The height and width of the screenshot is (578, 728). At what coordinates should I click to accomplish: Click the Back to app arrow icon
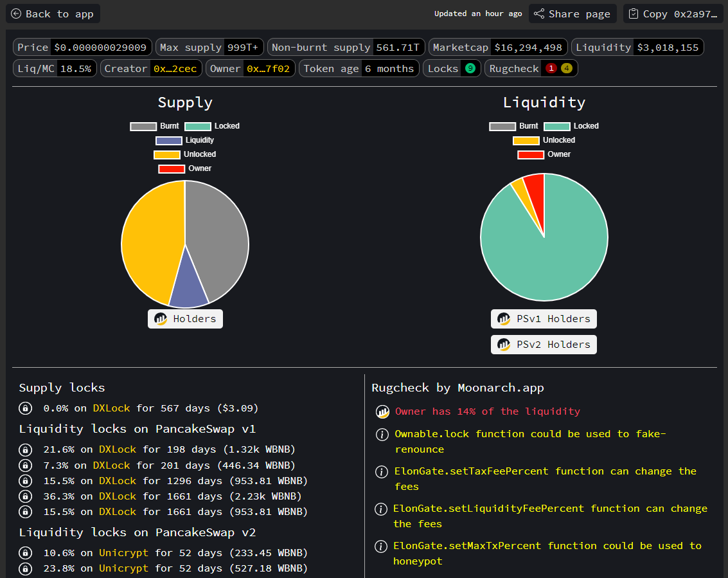coord(16,14)
